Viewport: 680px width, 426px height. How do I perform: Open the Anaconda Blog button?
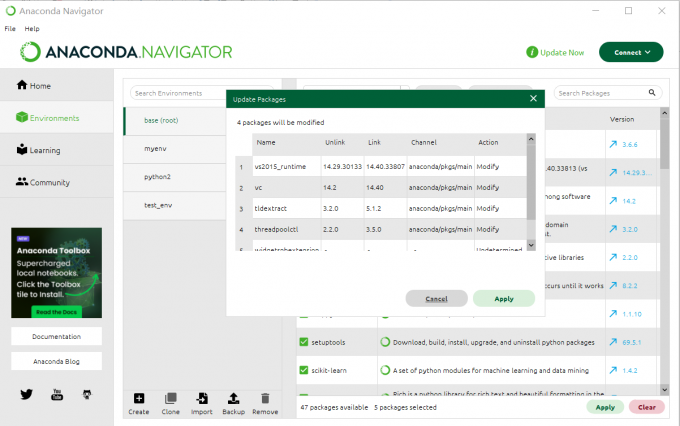(56, 361)
